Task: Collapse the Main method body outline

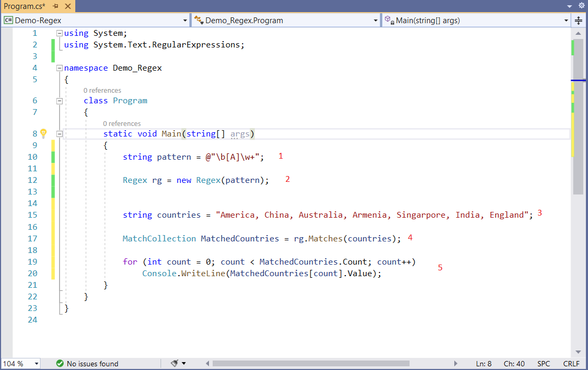Action: (59, 133)
